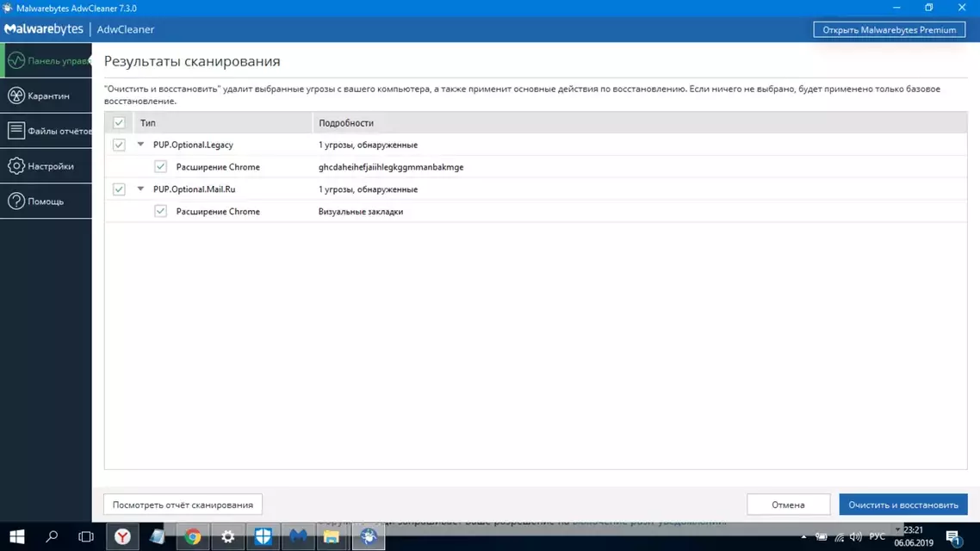Image resolution: width=980 pixels, height=551 pixels.
Task: Click the Результаты сканирования heading
Action: 192,61
